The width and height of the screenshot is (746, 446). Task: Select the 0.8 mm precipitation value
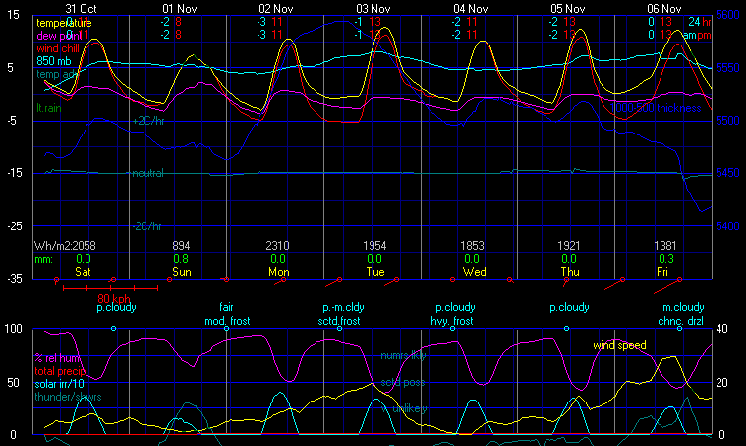[181, 259]
